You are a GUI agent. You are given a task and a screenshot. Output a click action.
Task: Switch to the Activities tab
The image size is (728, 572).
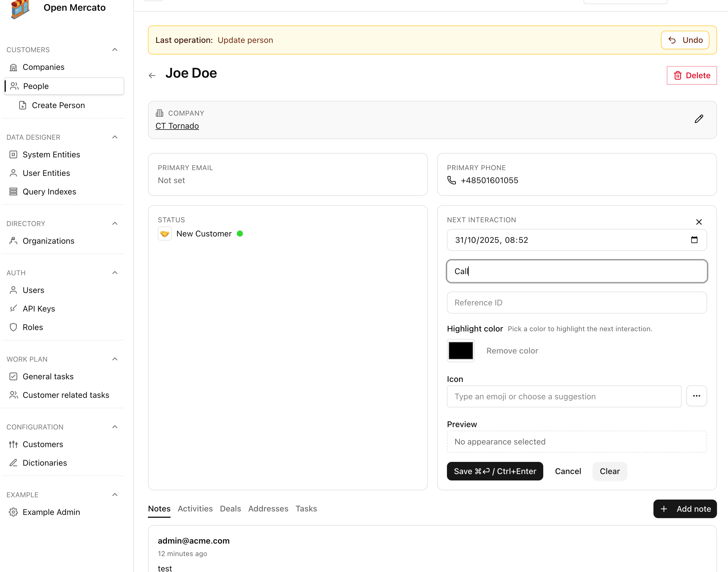tap(195, 508)
